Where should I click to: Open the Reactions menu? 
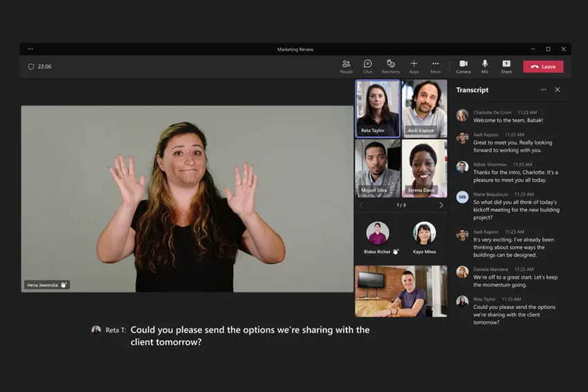click(x=391, y=66)
